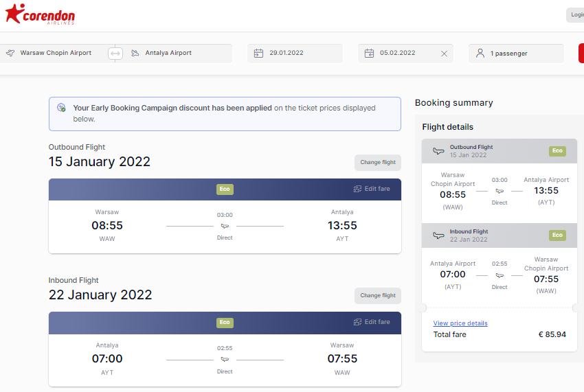
Task: Click the landing plane icon beside Antalya
Action: 135,53
